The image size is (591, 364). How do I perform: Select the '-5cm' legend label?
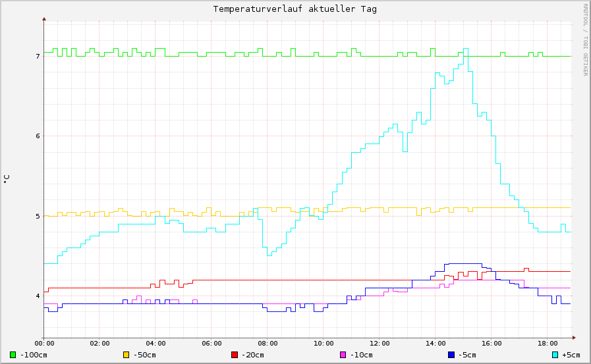[x=467, y=355]
